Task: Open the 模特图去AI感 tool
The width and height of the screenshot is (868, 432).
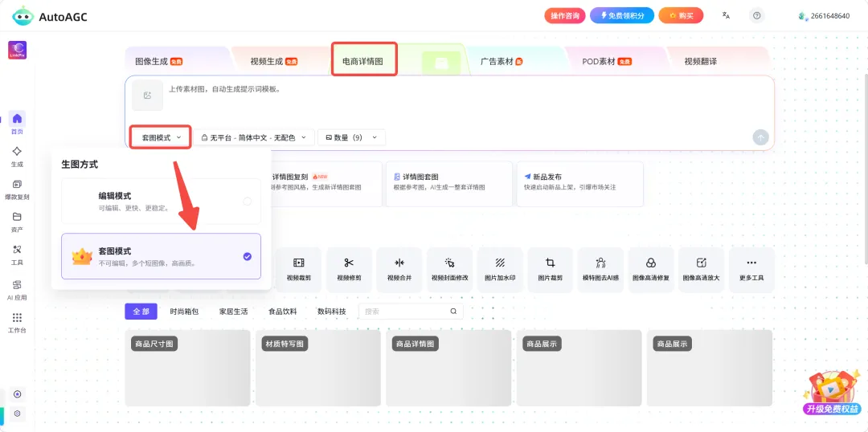Action: point(600,269)
